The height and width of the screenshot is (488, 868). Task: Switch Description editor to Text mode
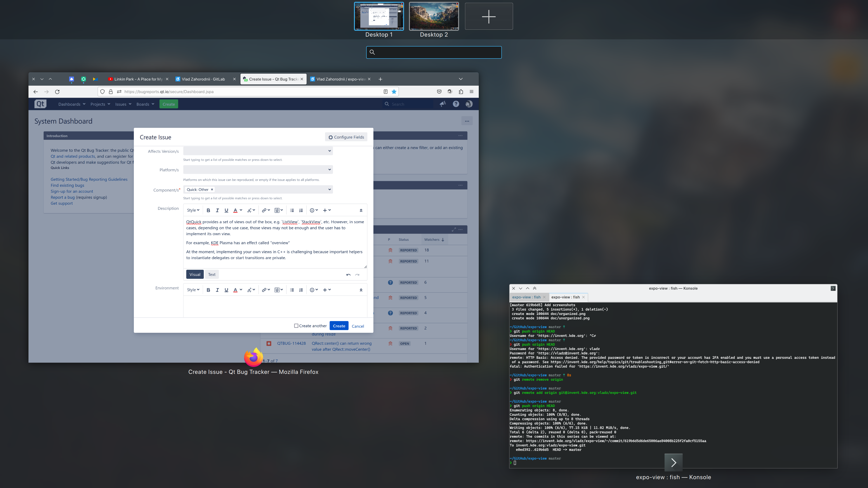212,274
